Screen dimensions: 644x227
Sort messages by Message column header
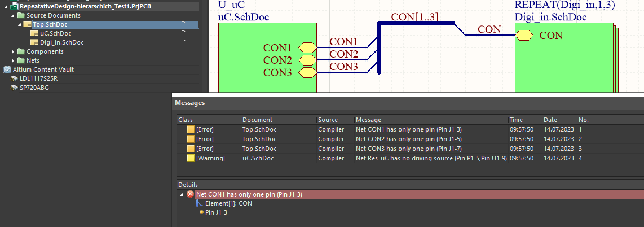431,120
